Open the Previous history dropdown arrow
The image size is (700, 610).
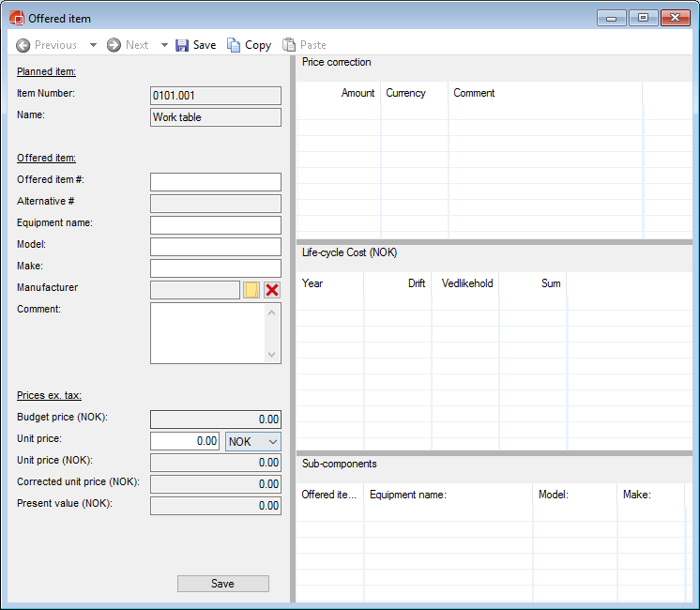(x=93, y=45)
